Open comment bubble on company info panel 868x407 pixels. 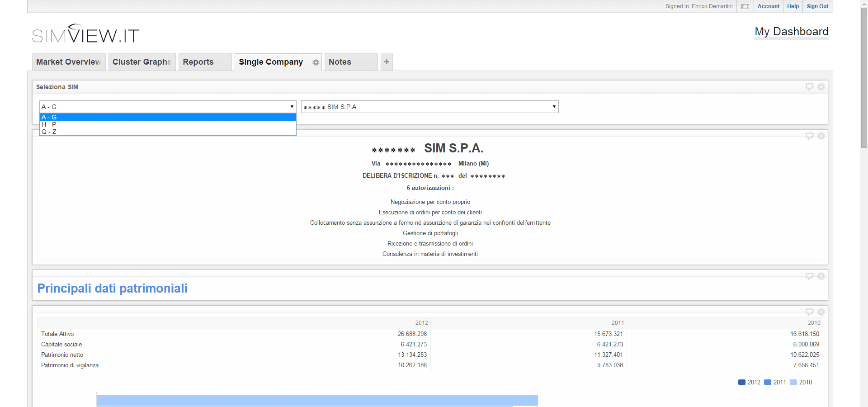tap(809, 136)
